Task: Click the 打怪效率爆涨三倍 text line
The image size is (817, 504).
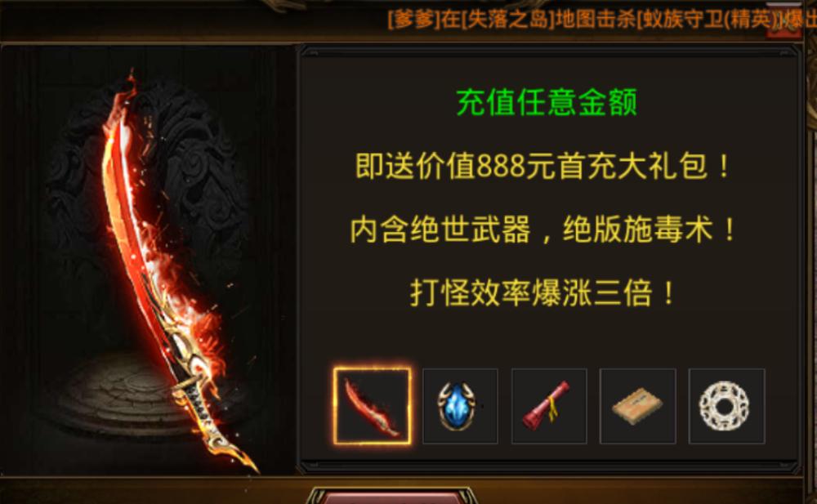Action: click(544, 293)
